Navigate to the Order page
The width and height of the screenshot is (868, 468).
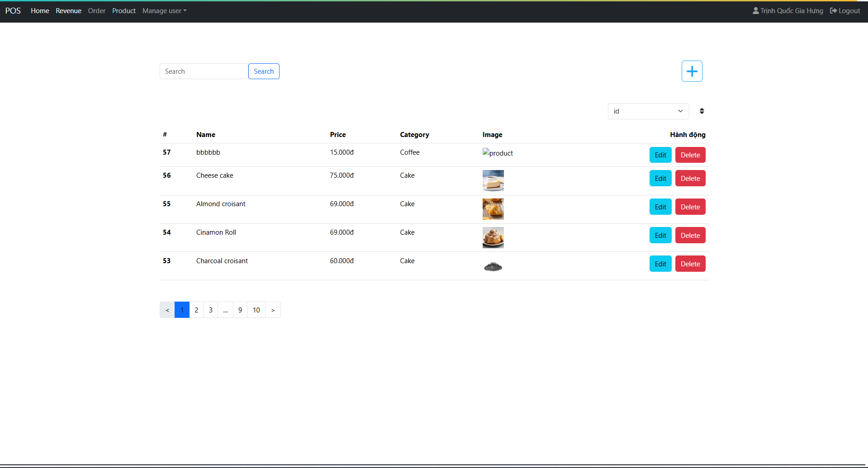click(x=96, y=11)
